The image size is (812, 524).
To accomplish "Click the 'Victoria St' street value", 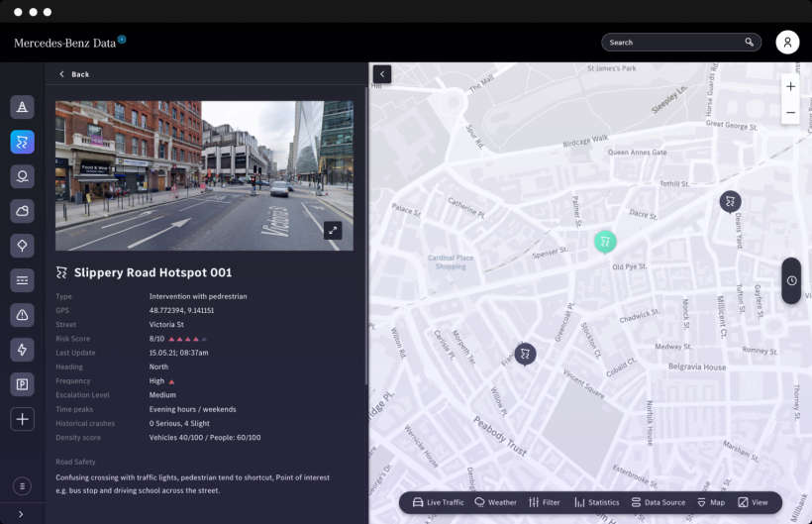I will coord(166,325).
